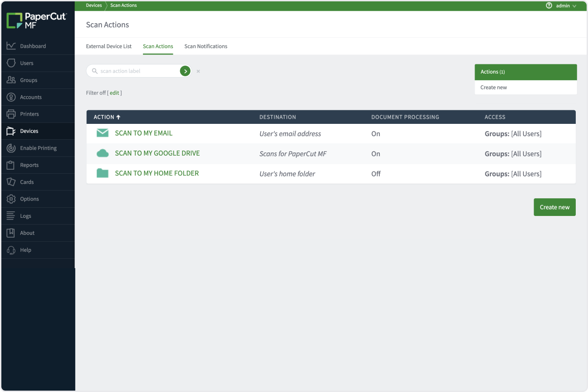Click the DESTINATION column header

point(278,117)
